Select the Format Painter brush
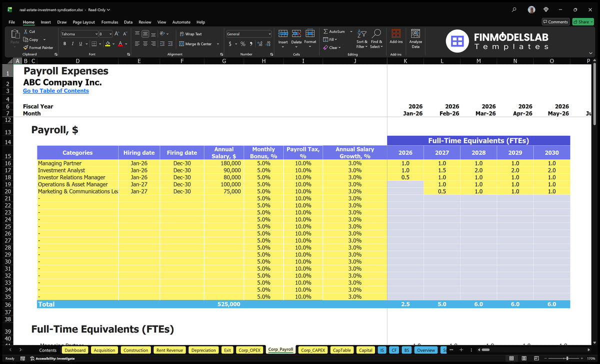The width and height of the screenshot is (600, 364). tap(26, 47)
